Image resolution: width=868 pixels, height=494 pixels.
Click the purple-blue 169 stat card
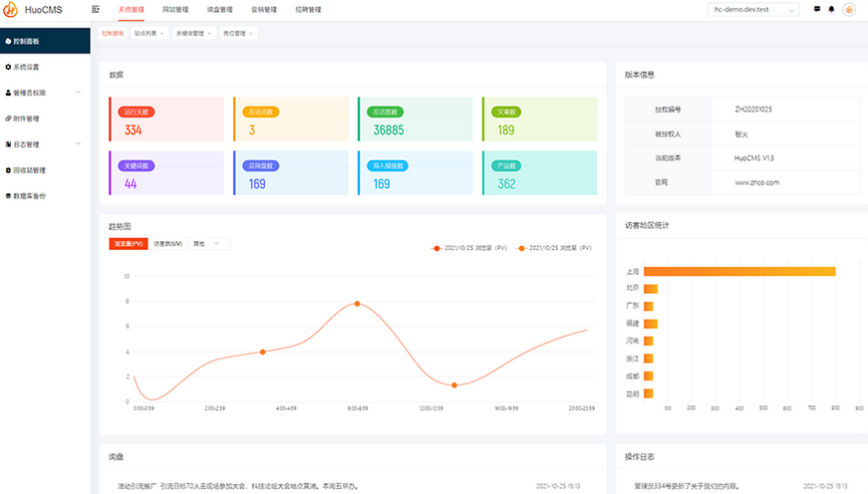291,172
